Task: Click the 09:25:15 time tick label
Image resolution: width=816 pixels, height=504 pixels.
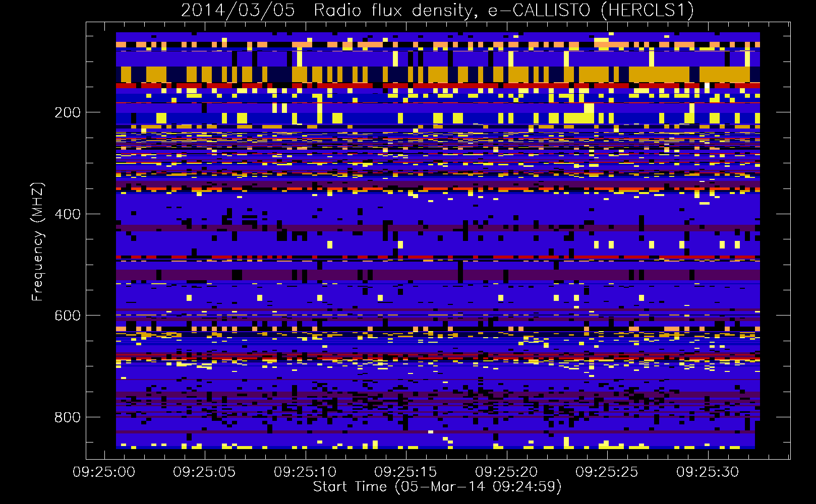Action: (x=405, y=472)
